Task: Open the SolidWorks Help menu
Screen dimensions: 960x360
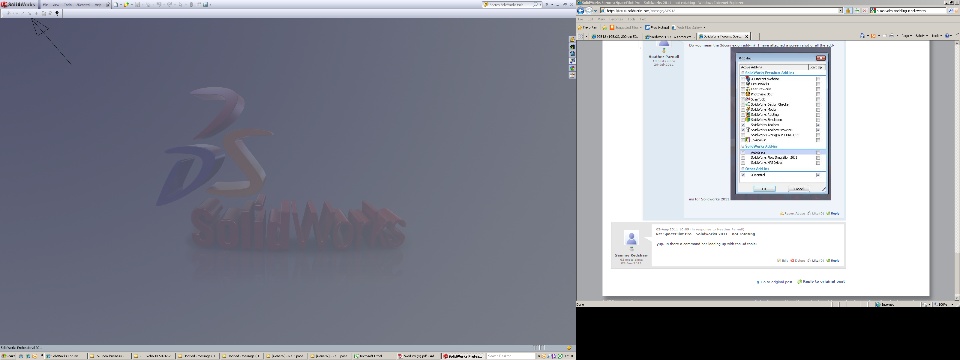Action: point(97,4)
